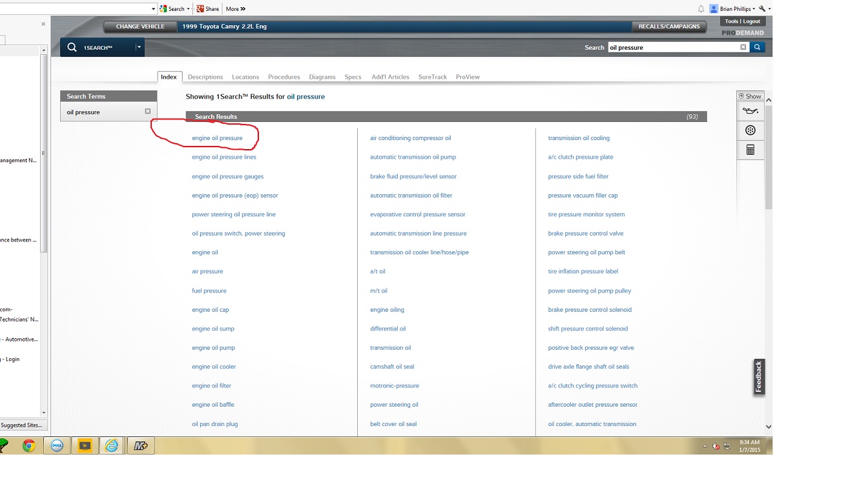The width and height of the screenshot is (868, 488).
Task: Remove the oil pressure search term
Action: (148, 112)
